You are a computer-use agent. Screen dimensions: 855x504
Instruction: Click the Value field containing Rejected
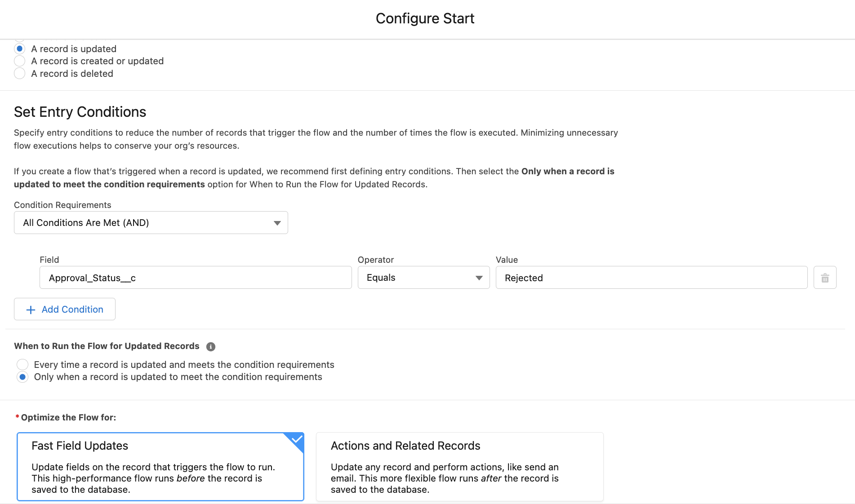651,277
